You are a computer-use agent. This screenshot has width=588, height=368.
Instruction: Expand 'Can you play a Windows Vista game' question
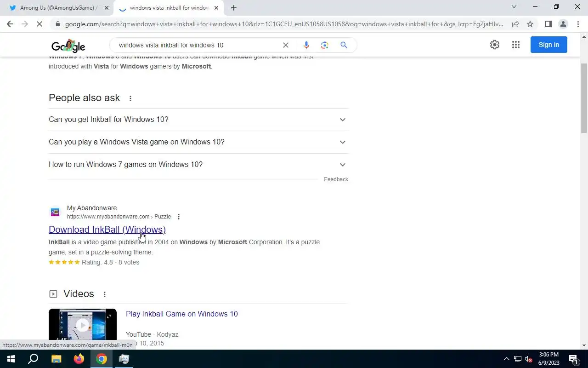(x=198, y=142)
